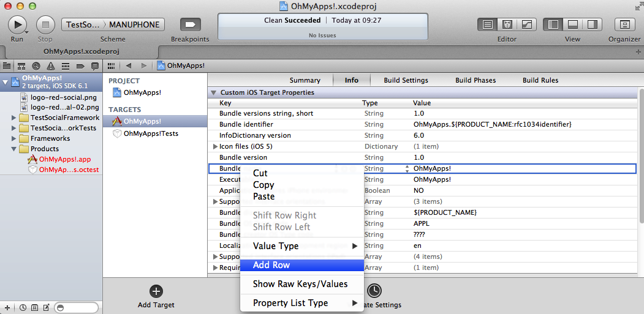Select the Info tab
The height and width of the screenshot is (314, 644).
[x=352, y=80]
